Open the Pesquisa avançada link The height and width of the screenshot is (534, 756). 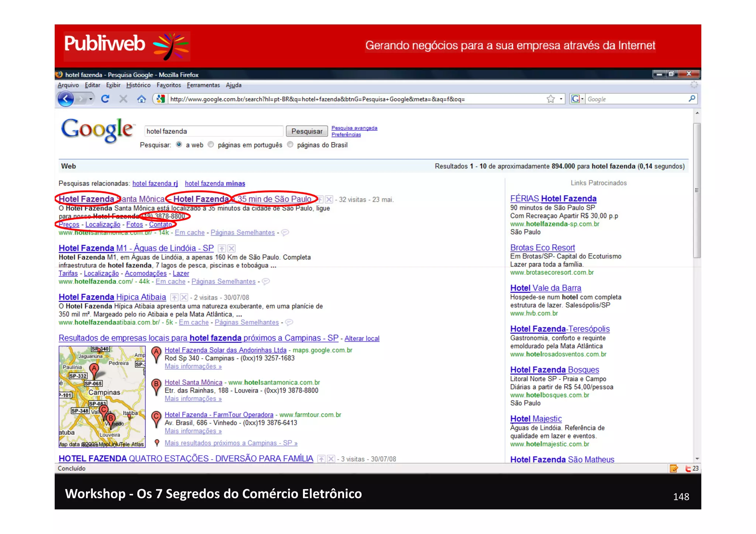(354, 128)
